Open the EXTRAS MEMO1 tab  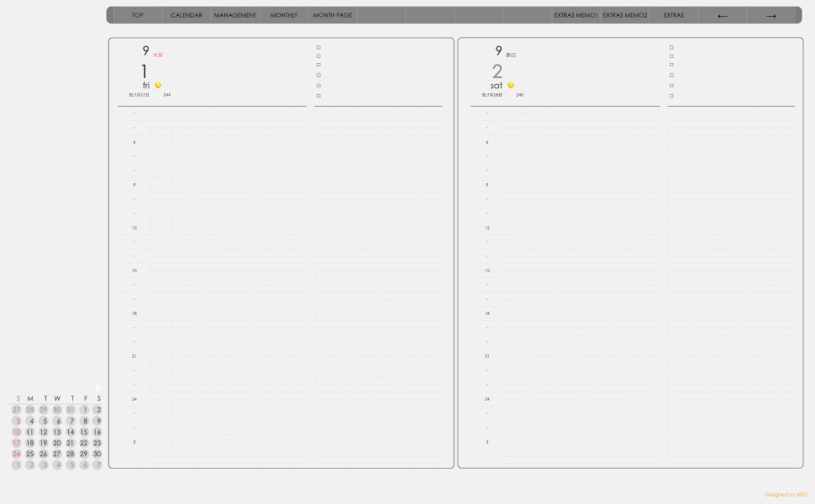(x=576, y=15)
